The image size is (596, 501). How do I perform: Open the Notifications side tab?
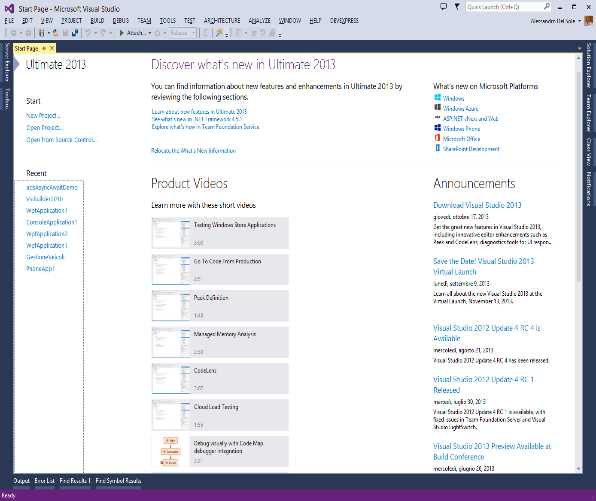click(589, 189)
